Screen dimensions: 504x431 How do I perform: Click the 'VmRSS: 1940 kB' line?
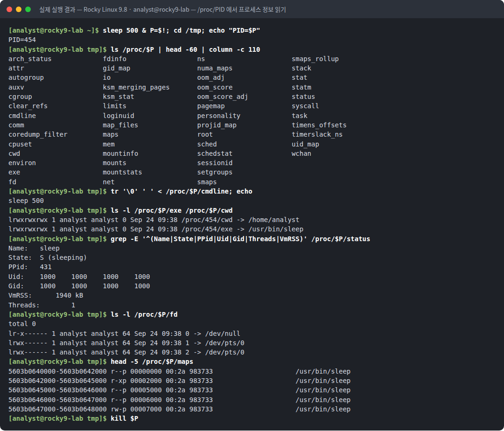click(x=46, y=295)
